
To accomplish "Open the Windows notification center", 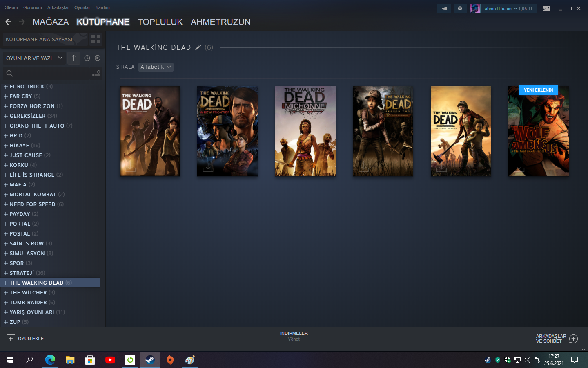I will 575,360.
